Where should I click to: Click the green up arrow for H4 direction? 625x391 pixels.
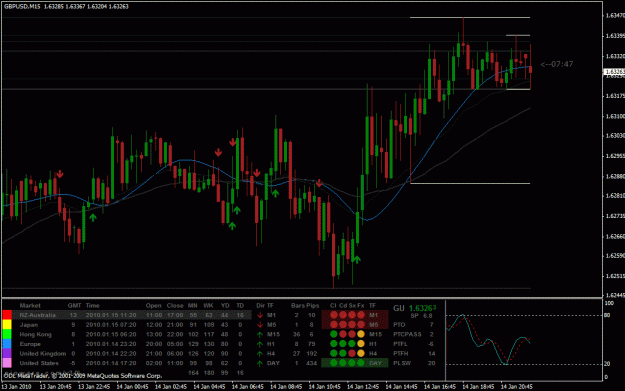260,354
